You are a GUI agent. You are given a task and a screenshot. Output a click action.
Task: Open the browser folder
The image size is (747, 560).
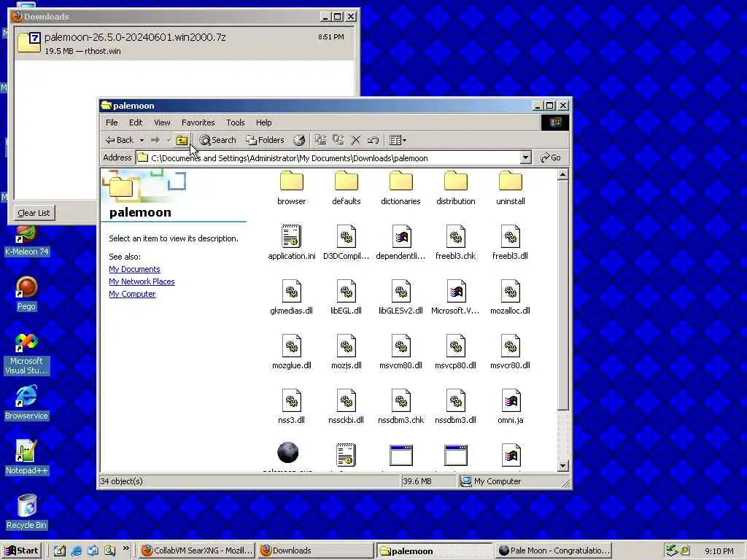[291, 188]
